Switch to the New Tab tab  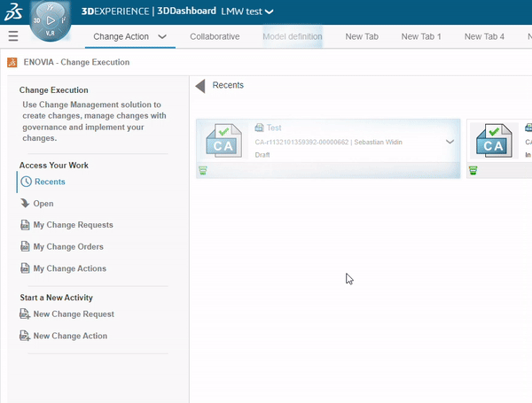(362, 36)
